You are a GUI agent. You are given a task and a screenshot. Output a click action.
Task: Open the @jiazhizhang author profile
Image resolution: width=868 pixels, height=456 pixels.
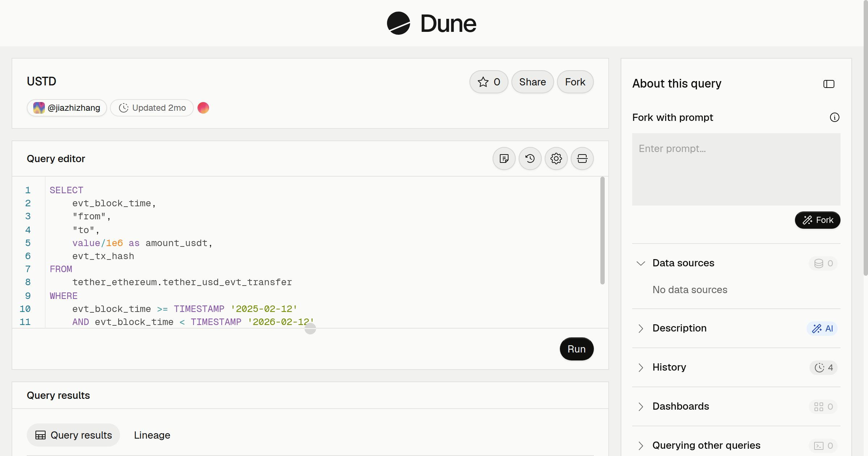pos(67,108)
